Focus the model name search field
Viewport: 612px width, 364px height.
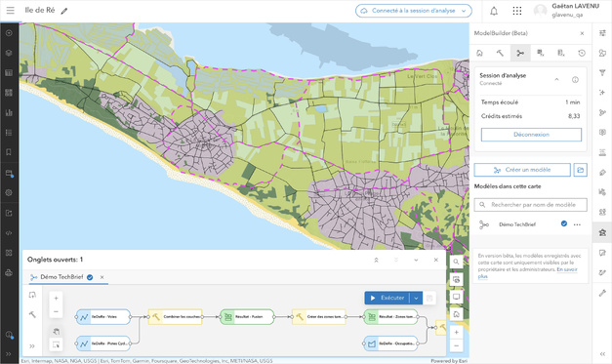tap(530, 205)
